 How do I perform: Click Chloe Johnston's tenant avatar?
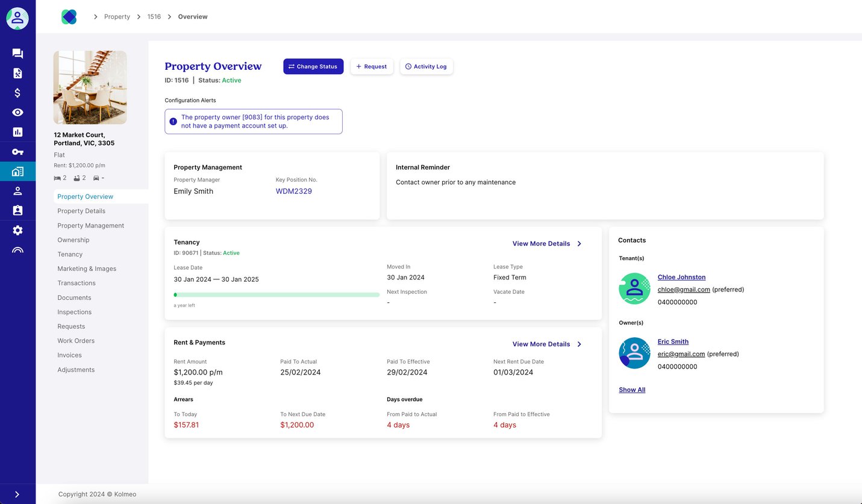tap(634, 288)
